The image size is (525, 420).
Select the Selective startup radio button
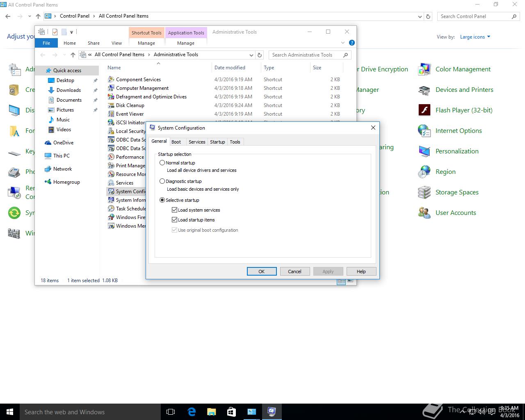click(x=162, y=200)
